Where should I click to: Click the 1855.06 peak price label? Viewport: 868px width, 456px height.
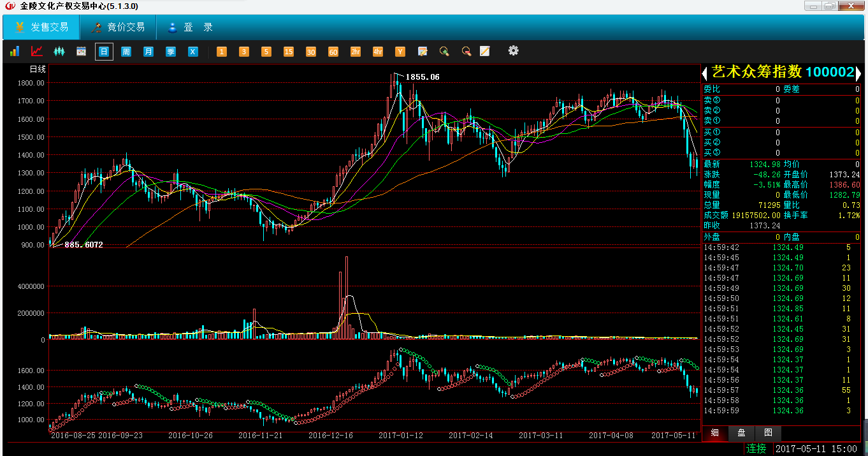[x=423, y=77]
